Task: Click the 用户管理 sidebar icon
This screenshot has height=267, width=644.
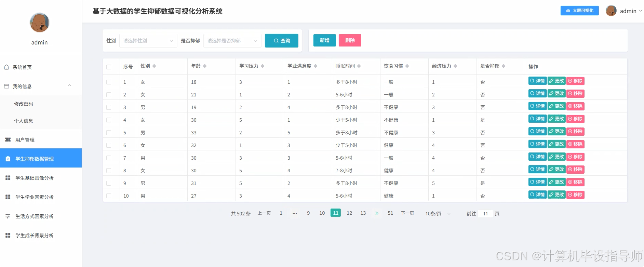Action: pyautogui.click(x=8, y=139)
